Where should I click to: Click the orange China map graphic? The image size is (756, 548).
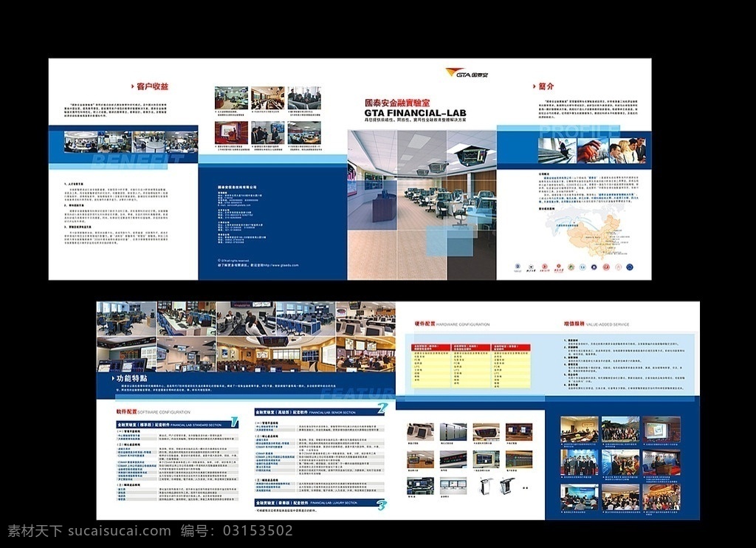click(593, 239)
